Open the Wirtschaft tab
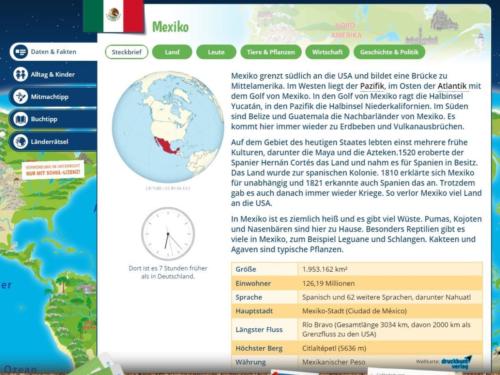The image size is (500, 375). click(327, 52)
